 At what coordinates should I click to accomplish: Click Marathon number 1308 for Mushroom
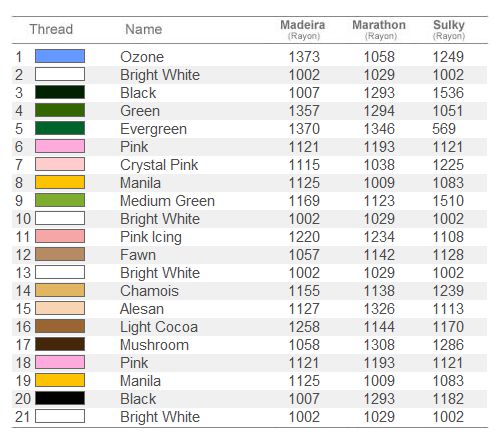click(x=379, y=345)
